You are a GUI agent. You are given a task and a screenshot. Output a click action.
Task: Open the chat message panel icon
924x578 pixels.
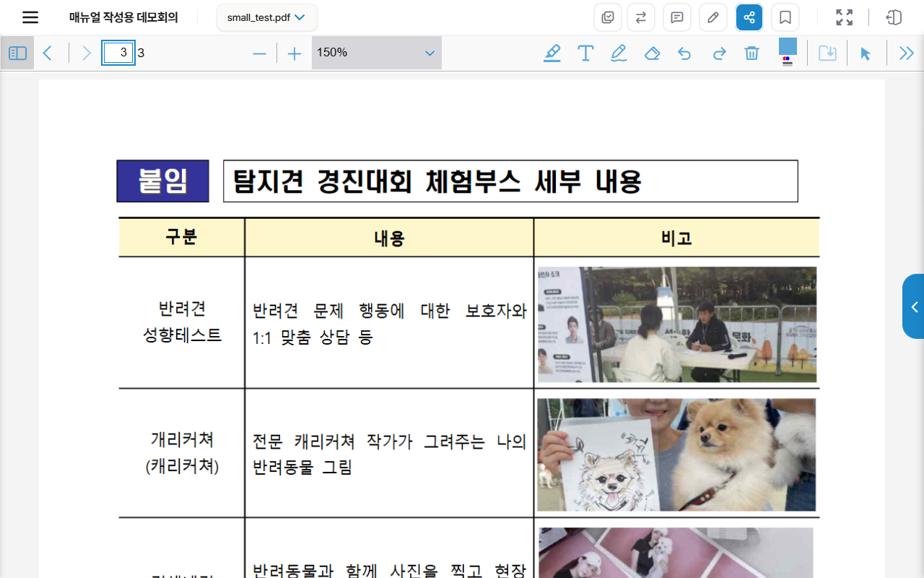677,17
